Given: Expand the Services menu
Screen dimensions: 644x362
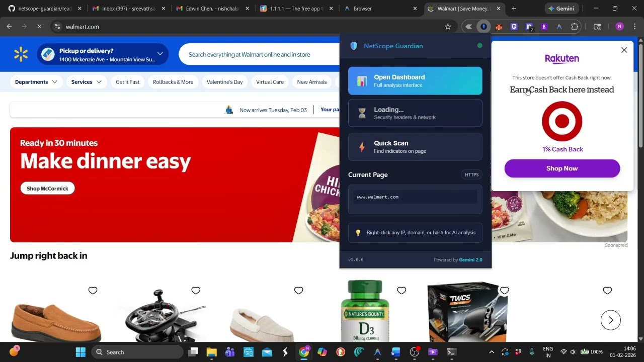Looking at the screenshot, I should 87,82.
